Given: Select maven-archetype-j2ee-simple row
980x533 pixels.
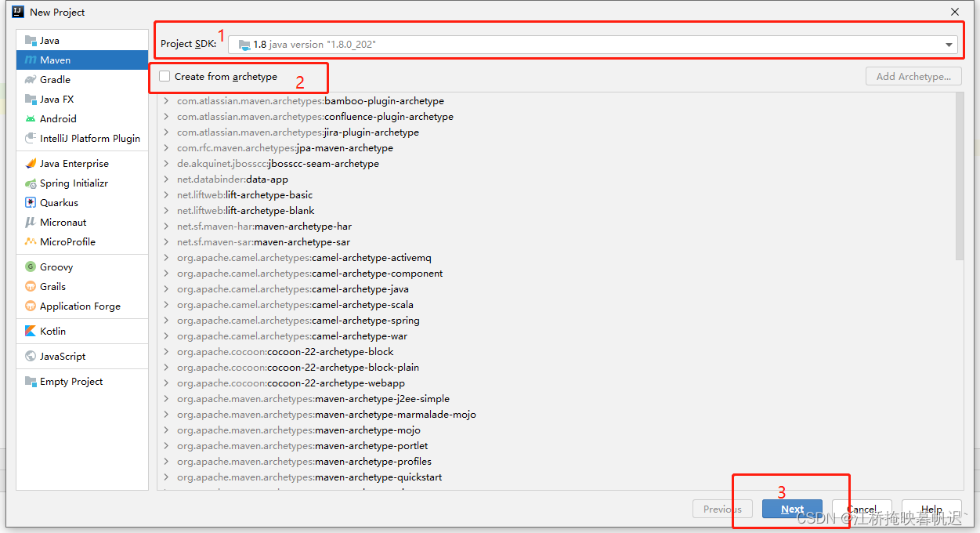Looking at the screenshot, I should (x=556, y=399).
